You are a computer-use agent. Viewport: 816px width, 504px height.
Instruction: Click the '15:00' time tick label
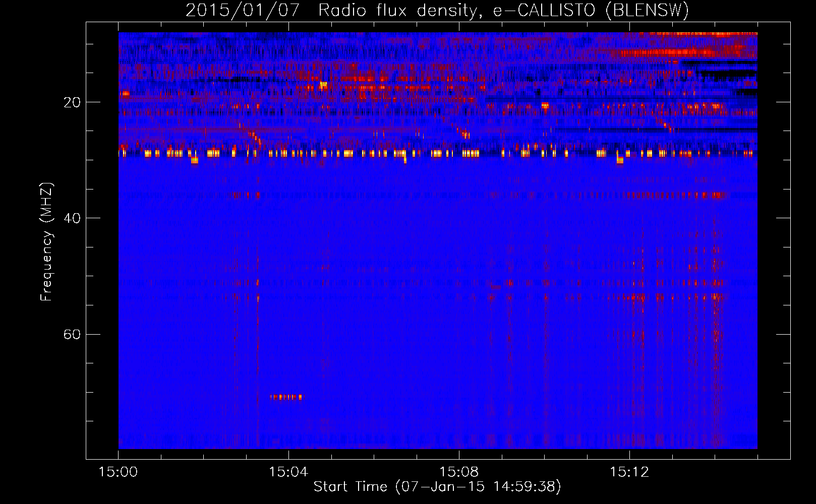[x=119, y=472]
